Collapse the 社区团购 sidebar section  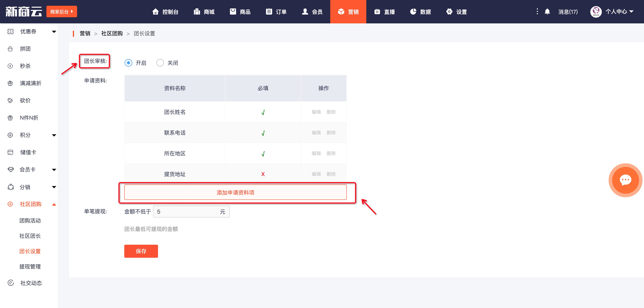pyautogui.click(x=54, y=204)
